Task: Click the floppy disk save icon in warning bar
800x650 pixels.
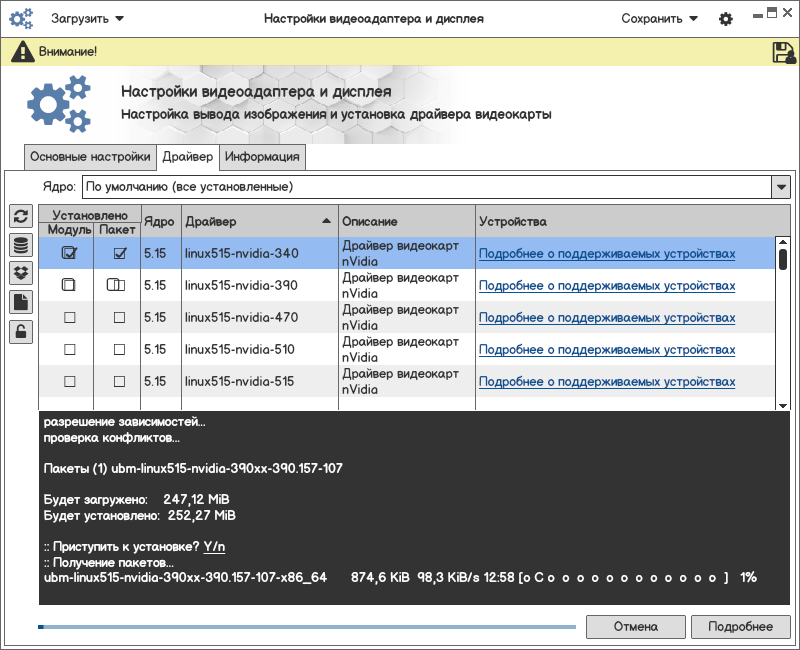Action: pyautogui.click(x=783, y=53)
